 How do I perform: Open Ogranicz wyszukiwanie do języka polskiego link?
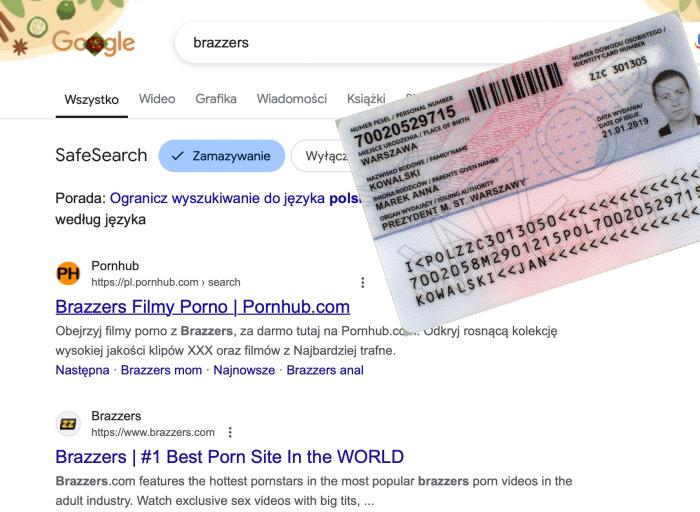pyautogui.click(x=235, y=198)
